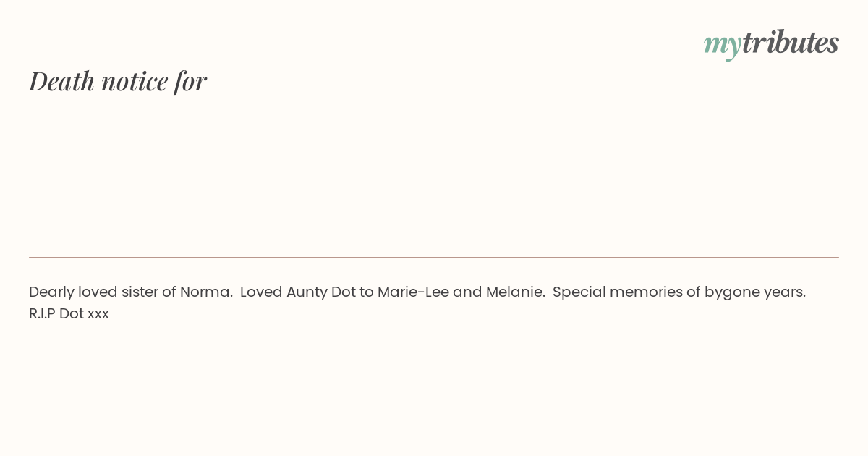Click the word "for" in the heading
Image resolution: width=868 pixels, height=456 pixels.
190,81
